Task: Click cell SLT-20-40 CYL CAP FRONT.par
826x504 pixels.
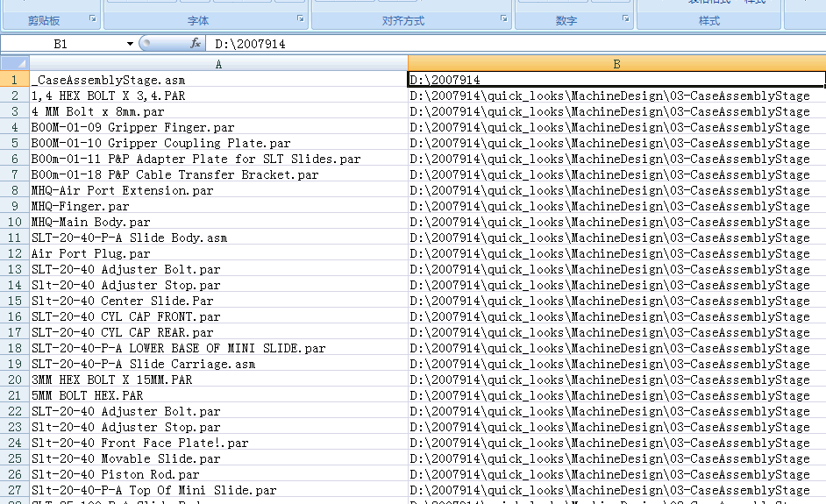Action: [x=218, y=316]
